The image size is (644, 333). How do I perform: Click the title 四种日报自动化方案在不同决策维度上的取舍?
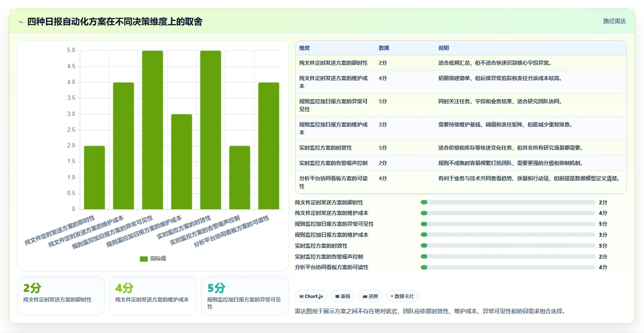click(x=115, y=22)
